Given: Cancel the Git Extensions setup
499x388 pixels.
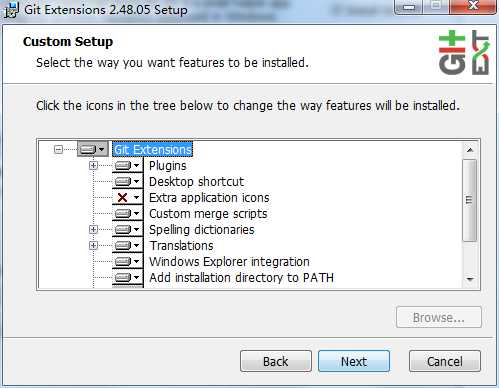Looking at the screenshot, I should click(x=445, y=361).
